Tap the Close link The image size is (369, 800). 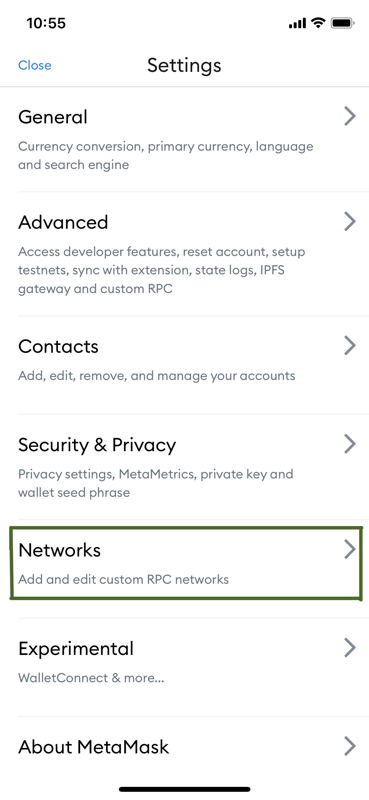pyautogui.click(x=35, y=65)
